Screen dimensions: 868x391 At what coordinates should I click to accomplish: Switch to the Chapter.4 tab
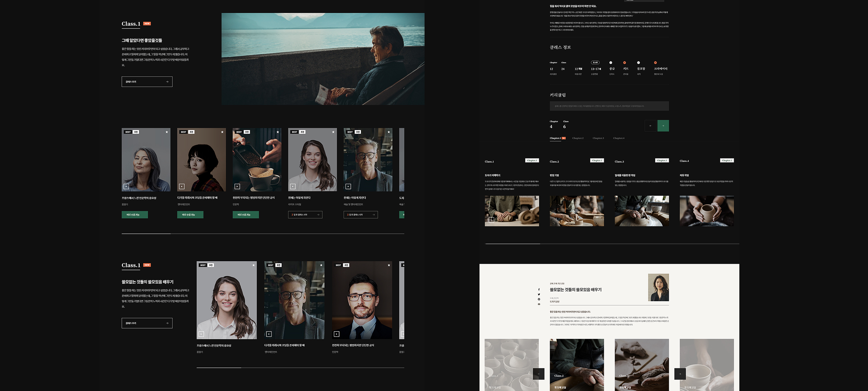pos(618,138)
